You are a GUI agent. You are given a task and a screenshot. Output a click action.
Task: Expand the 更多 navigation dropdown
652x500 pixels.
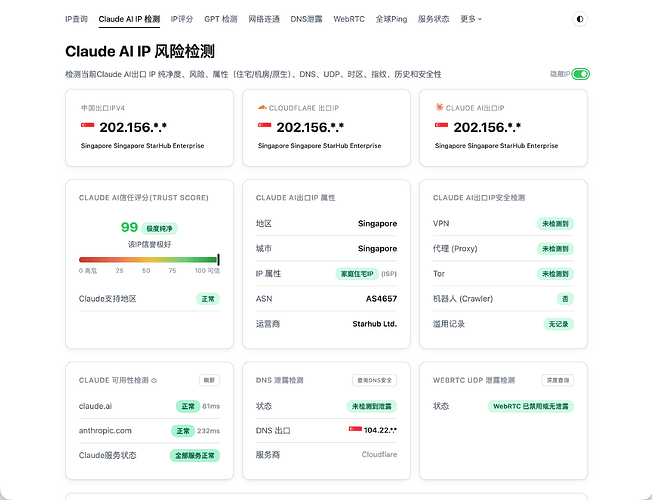[x=471, y=19]
